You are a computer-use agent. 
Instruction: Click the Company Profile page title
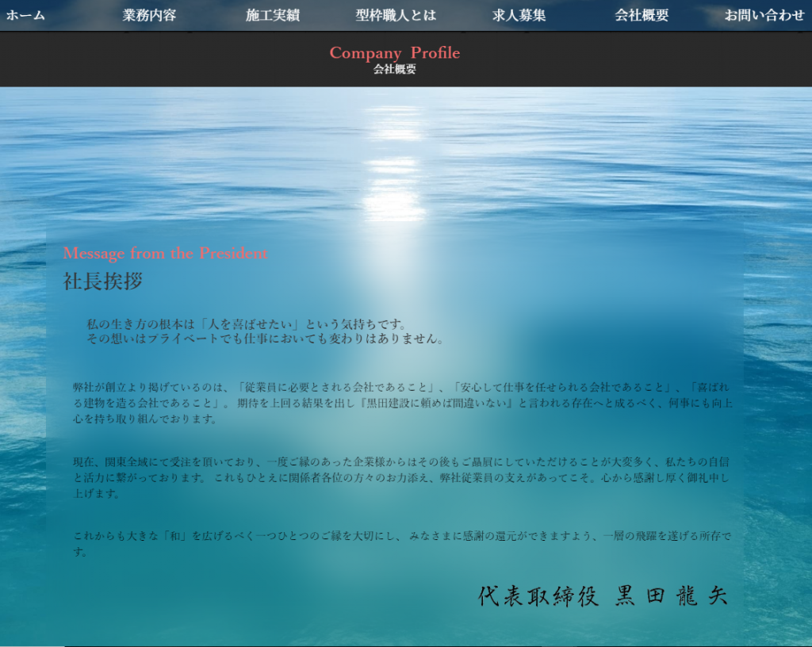point(394,52)
